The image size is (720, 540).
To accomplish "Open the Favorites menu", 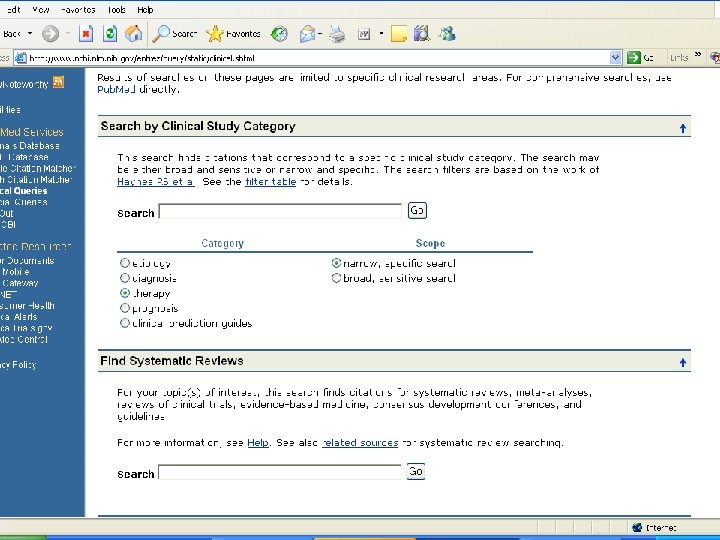I will pos(78,10).
